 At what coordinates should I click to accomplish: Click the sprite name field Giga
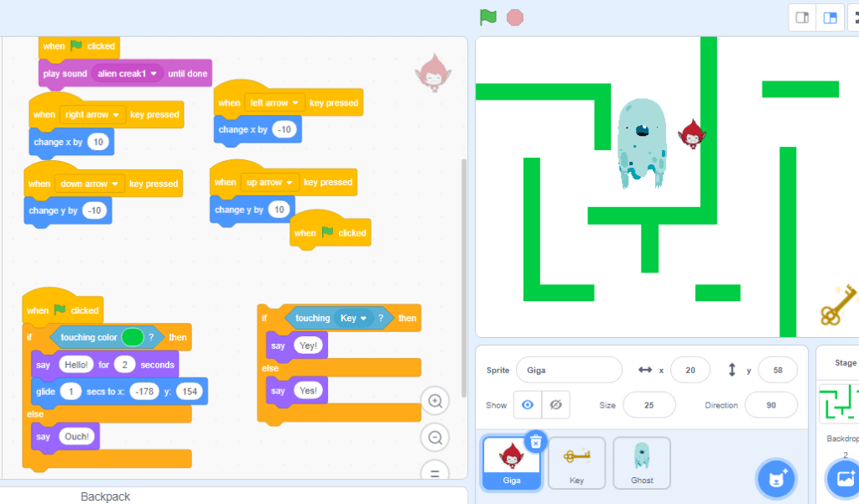coord(569,370)
